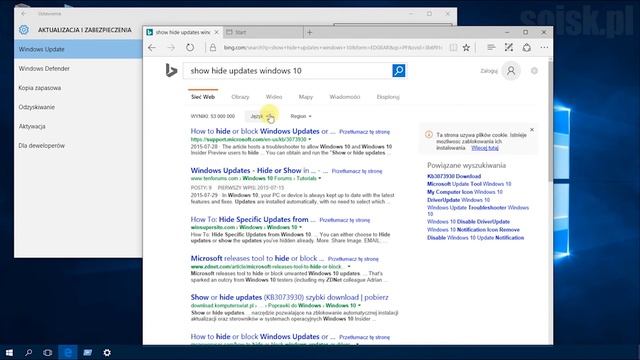
Task: Switch to the Wideo tab
Action: click(274, 97)
